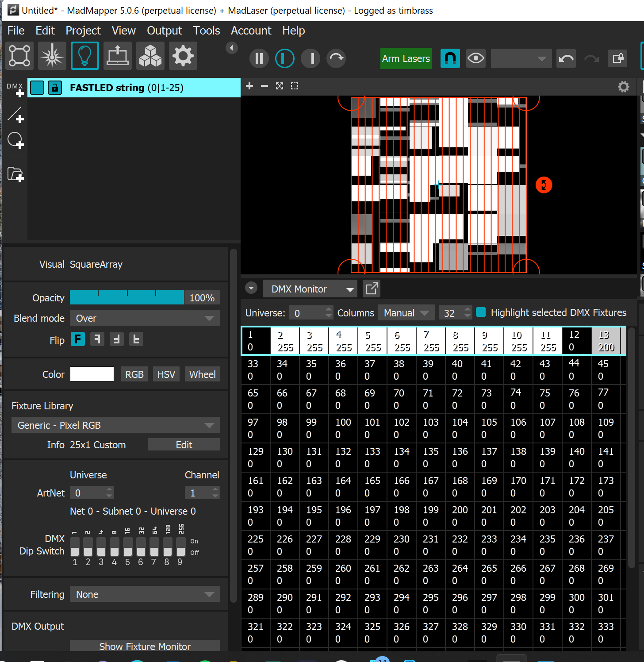
Task: Open the Filtering None dropdown
Action: pyautogui.click(x=145, y=594)
